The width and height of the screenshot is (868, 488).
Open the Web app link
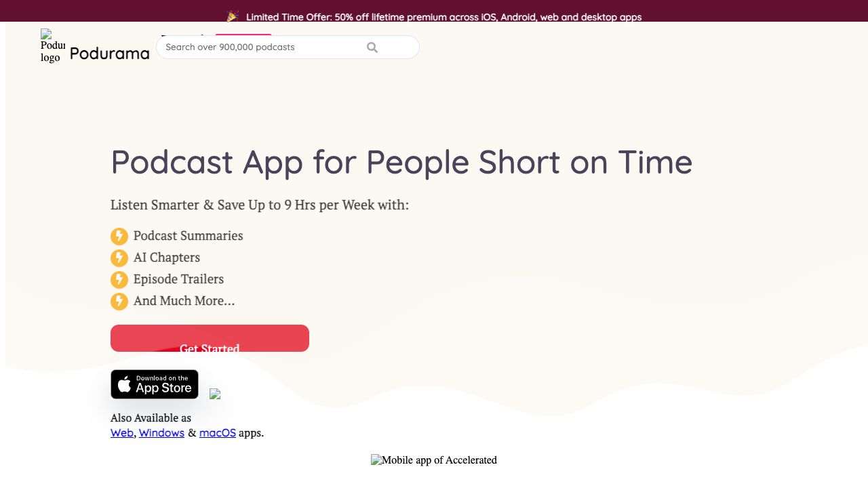[x=122, y=433]
